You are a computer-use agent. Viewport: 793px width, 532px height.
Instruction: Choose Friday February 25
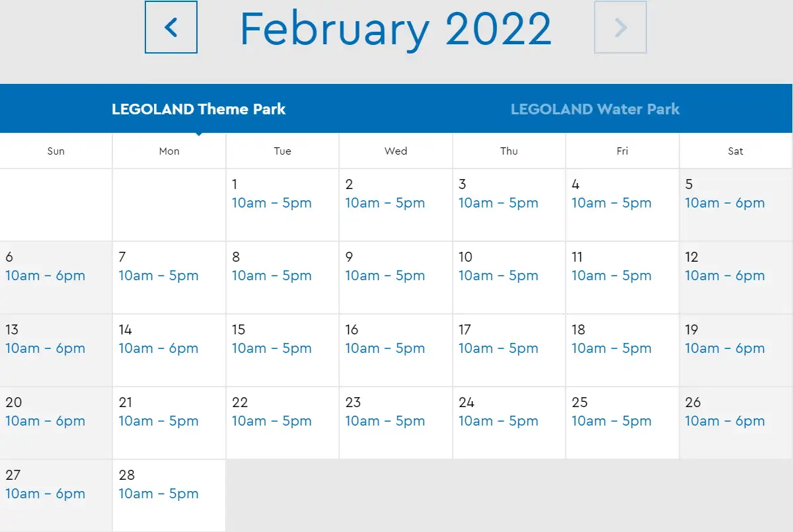click(622, 423)
